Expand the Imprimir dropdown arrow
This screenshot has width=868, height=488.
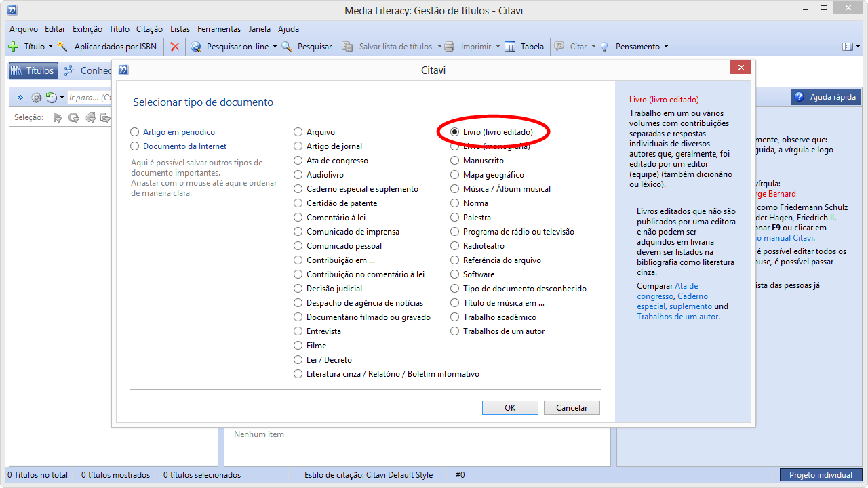(x=498, y=47)
